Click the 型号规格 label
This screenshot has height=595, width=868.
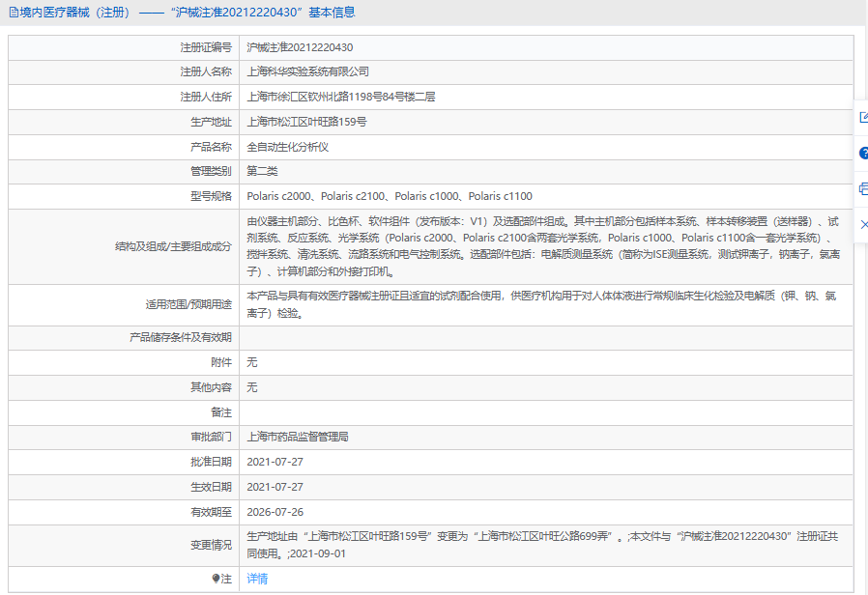[x=211, y=196]
